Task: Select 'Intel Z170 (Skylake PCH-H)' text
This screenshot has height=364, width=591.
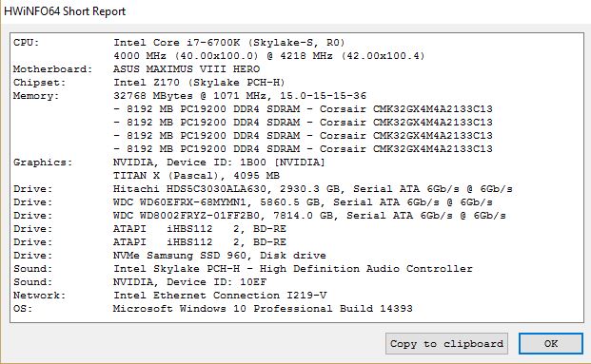Action: pyautogui.click(x=200, y=83)
